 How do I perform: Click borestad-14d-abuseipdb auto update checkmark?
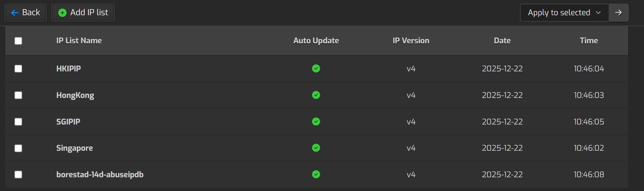316,175
